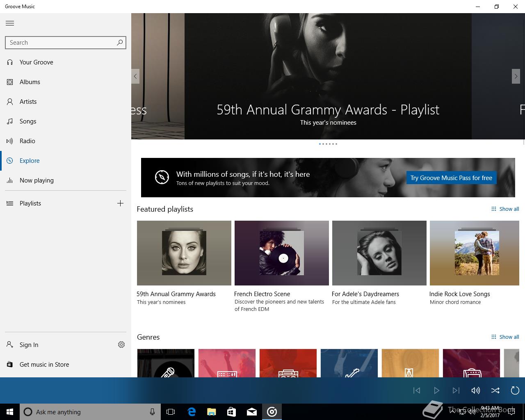Open Now playing view
Viewport: 525px width, 420px height.
click(x=66, y=180)
